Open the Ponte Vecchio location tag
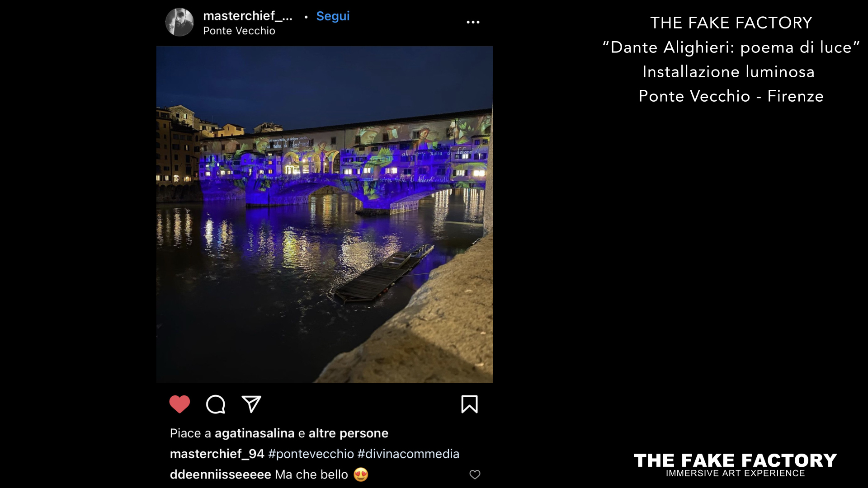The image size is (868, 488). click(239, 31)
